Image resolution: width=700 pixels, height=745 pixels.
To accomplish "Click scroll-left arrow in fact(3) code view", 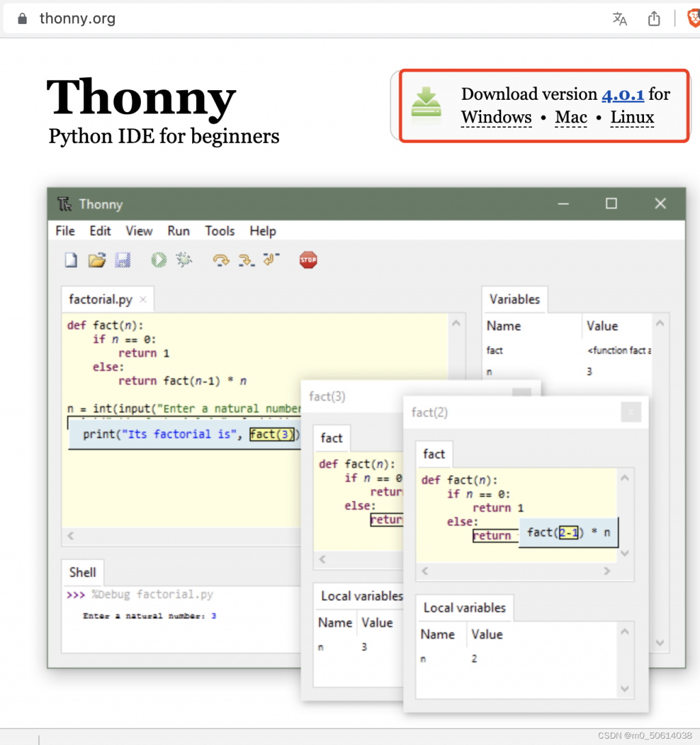I will [x=323, y=559].
